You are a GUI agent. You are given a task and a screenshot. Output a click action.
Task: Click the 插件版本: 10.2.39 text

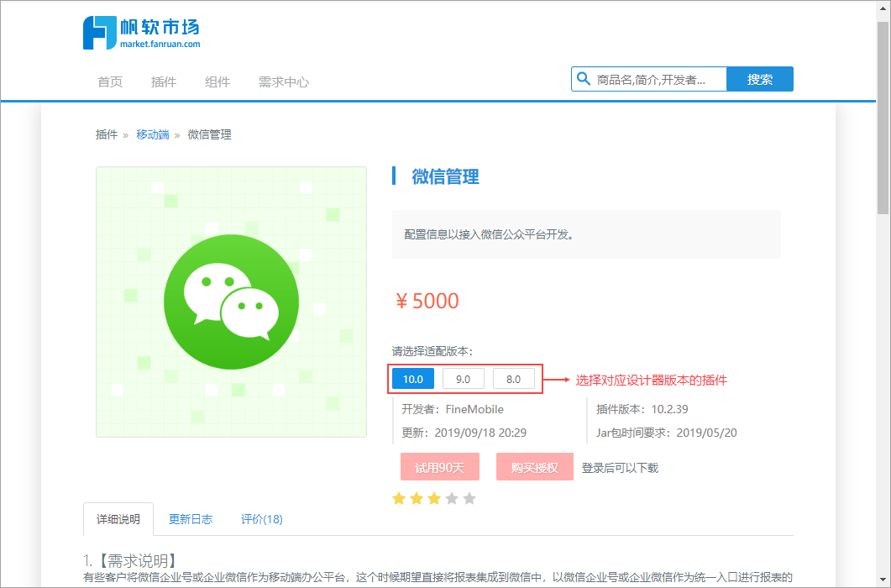pyautogui.click(x=642, y=409)
